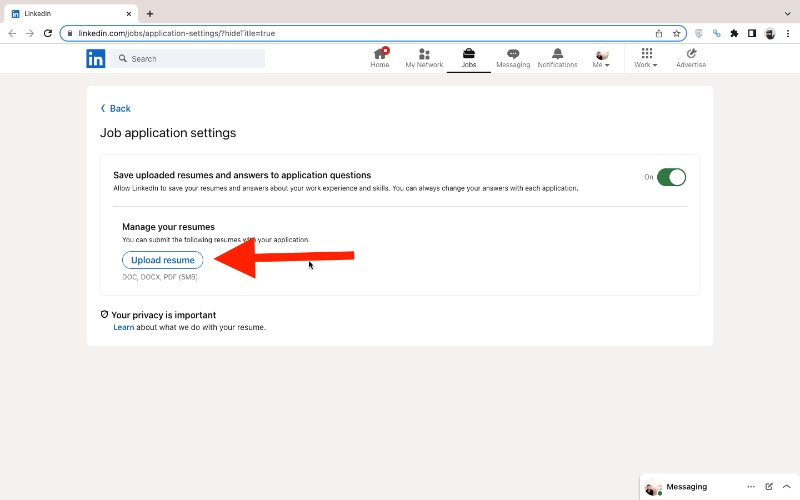Close the LinkedIn tab
This screenshot has width=800, height=500.
[x=129, y=14]
